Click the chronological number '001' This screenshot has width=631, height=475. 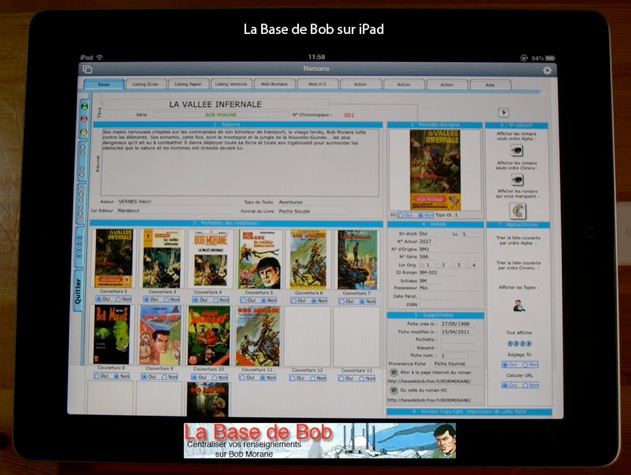(349, 115)
